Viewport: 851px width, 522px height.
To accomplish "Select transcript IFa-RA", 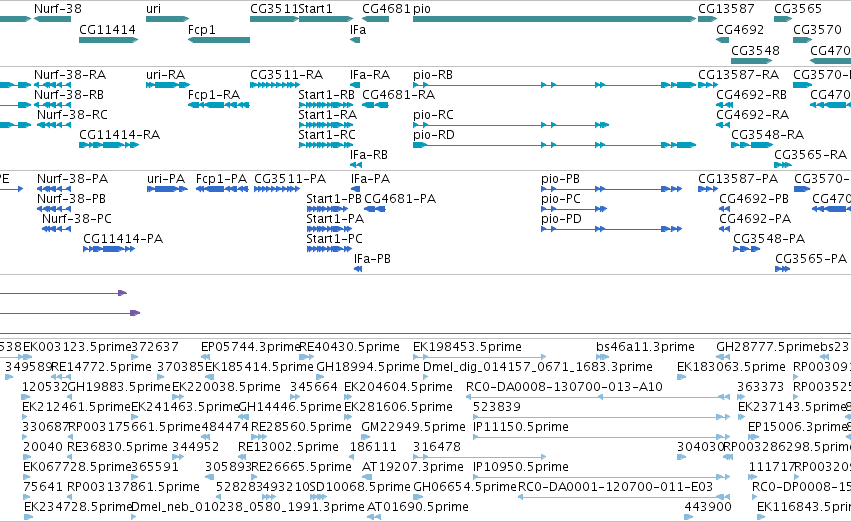I will tap(370, 74).
